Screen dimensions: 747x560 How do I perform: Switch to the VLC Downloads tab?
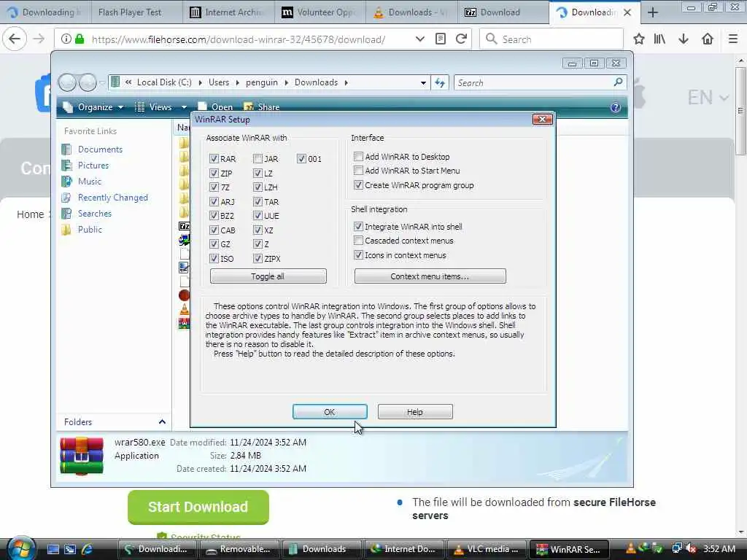coord(411,12)
